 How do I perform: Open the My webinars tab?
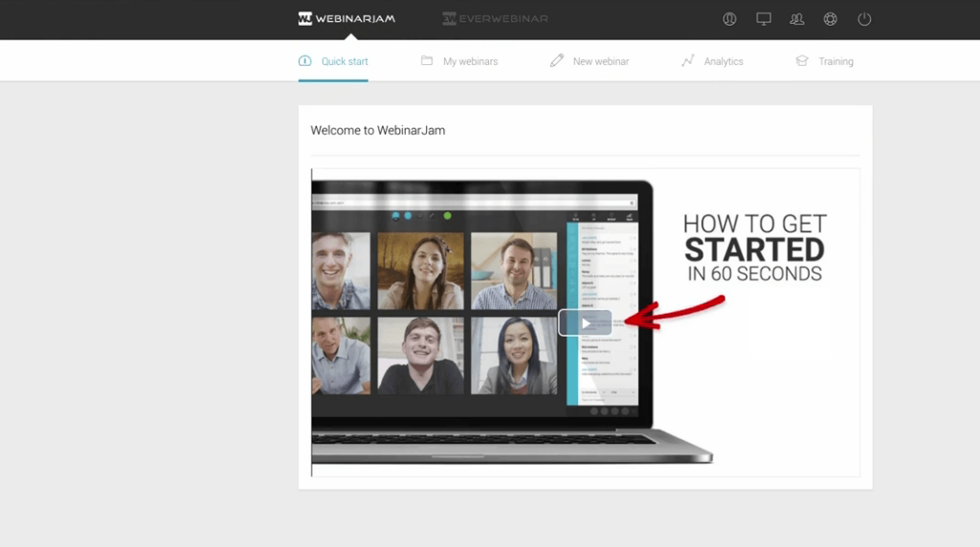point(459,61)
